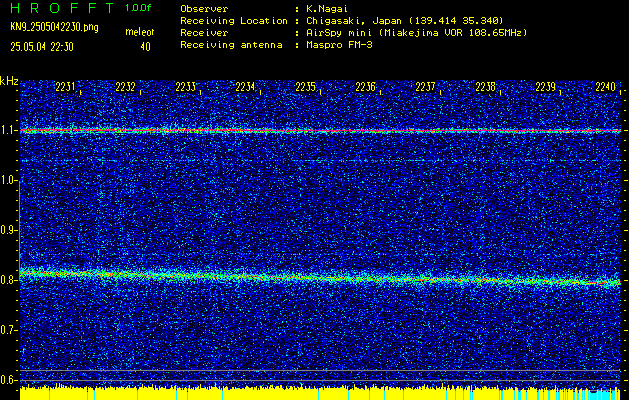629x400 pixels.
Task: Click the date stamp 25.05.04 22:30
Action: click(42, 47)
